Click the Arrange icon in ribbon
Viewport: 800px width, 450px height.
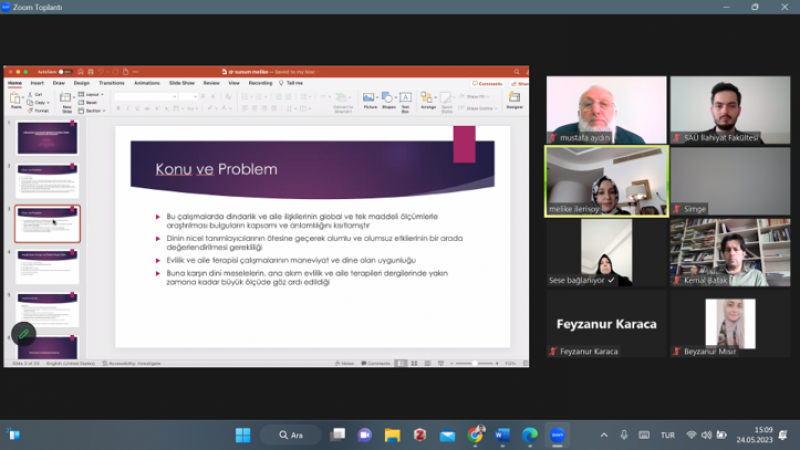[428, 100]
